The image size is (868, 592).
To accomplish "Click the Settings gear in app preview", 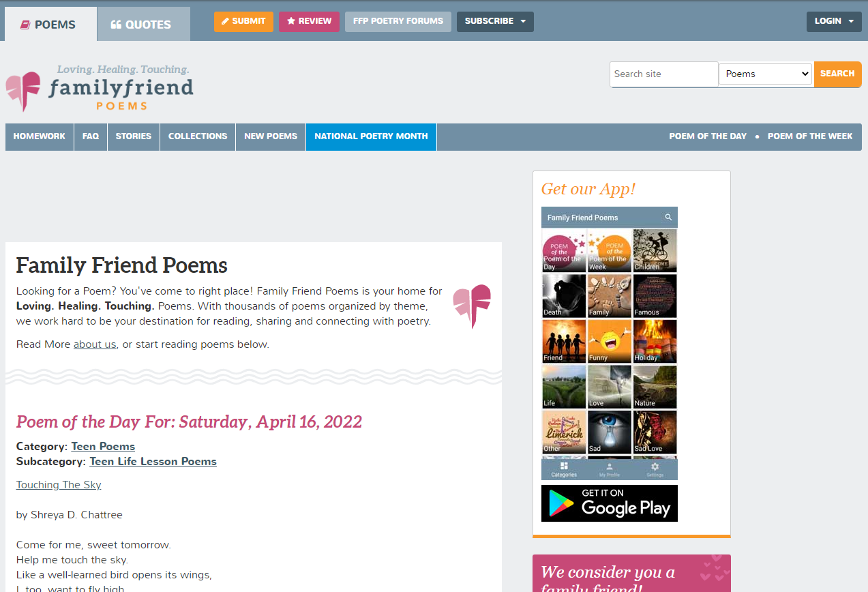I will click(655, 469).
